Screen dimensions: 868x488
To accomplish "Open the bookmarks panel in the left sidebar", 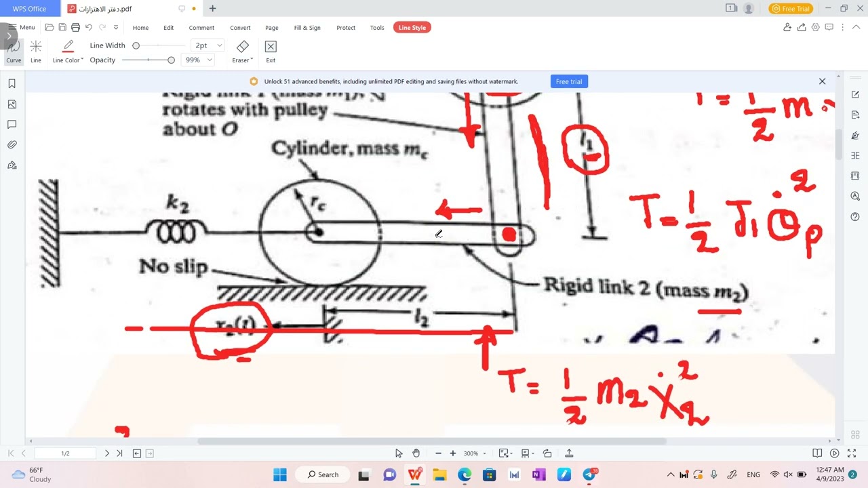I will tap(12, 84).
